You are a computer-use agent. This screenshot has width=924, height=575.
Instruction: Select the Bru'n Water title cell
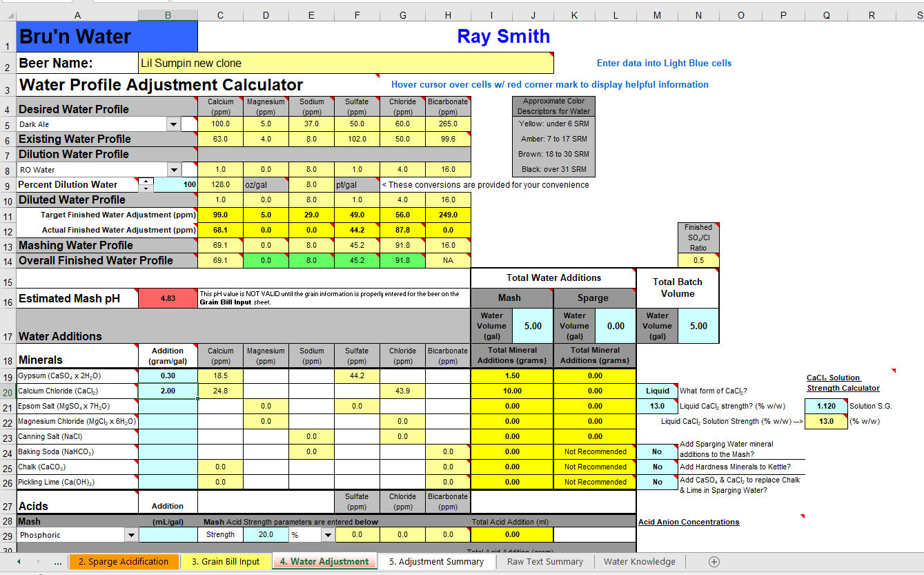click(106, 37)
